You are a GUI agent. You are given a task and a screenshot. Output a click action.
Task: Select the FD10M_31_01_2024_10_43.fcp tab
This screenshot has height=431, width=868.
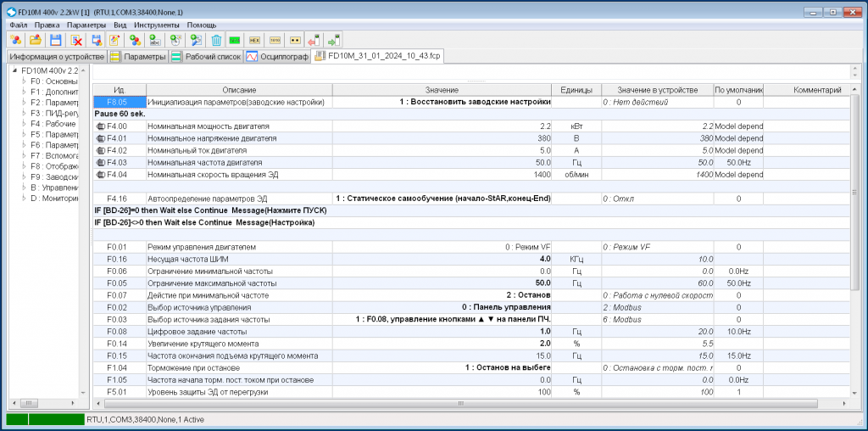[378, 55]
